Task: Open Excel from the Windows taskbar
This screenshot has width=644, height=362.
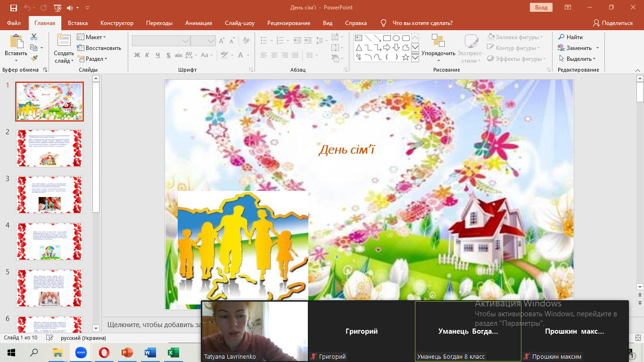Action: [x=174, y=352]
